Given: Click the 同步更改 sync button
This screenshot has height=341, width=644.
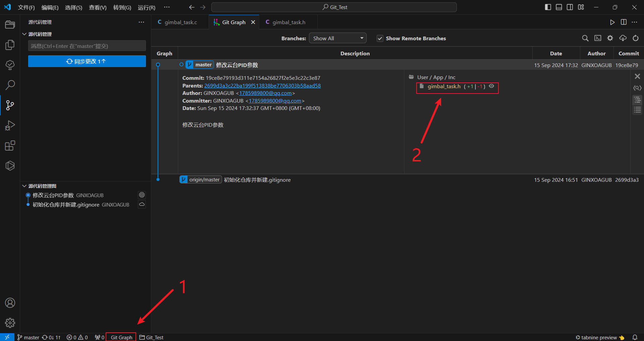Looking at the screenshot, I should click(87, 61).
